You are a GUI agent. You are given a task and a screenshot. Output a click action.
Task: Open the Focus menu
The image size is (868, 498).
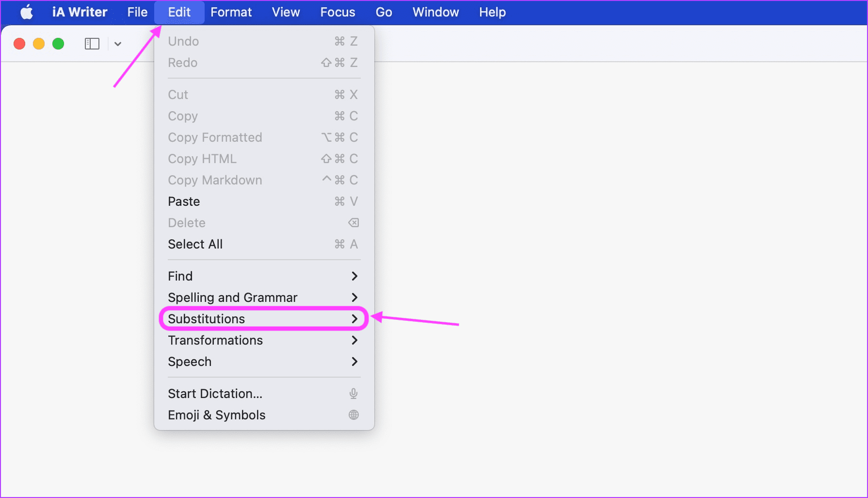pyautogui.click(x=338, y=12)
